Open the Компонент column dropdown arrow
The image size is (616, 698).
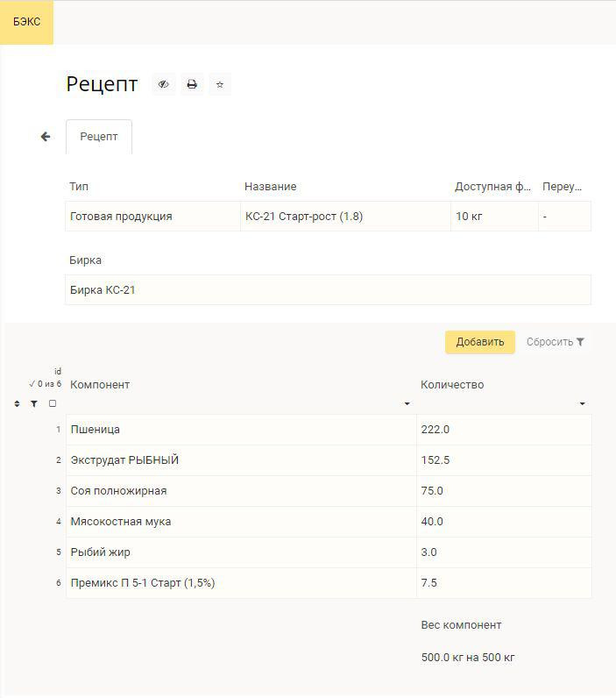coord(407,403)
